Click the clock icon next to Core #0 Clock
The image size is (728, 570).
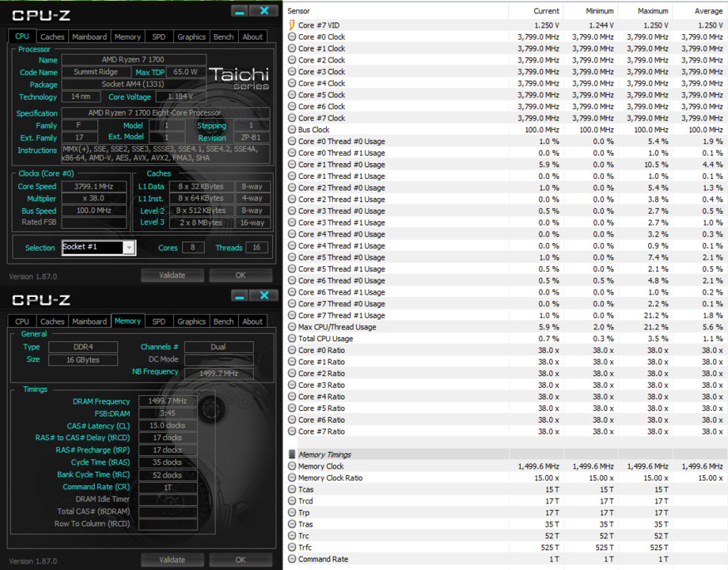tap(292, 36)
